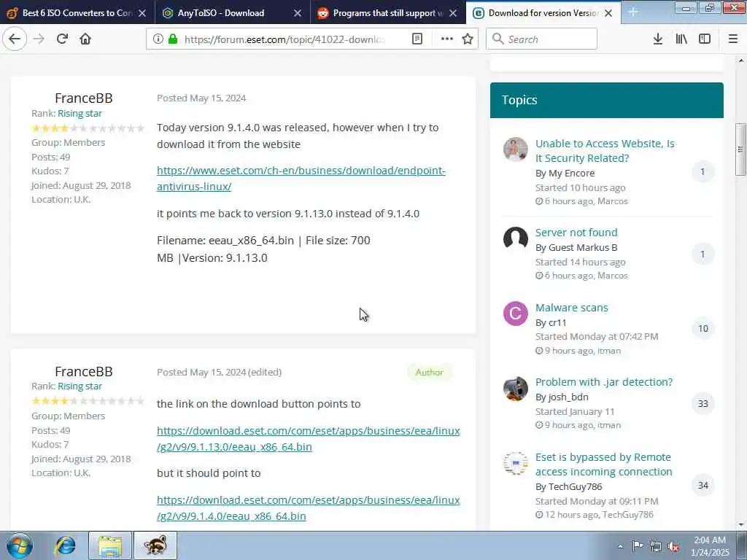The width and height of the screenshot is (747, 560).
Task: Click reply count 10 for Malware scans
Action: (x=703, y=329)
